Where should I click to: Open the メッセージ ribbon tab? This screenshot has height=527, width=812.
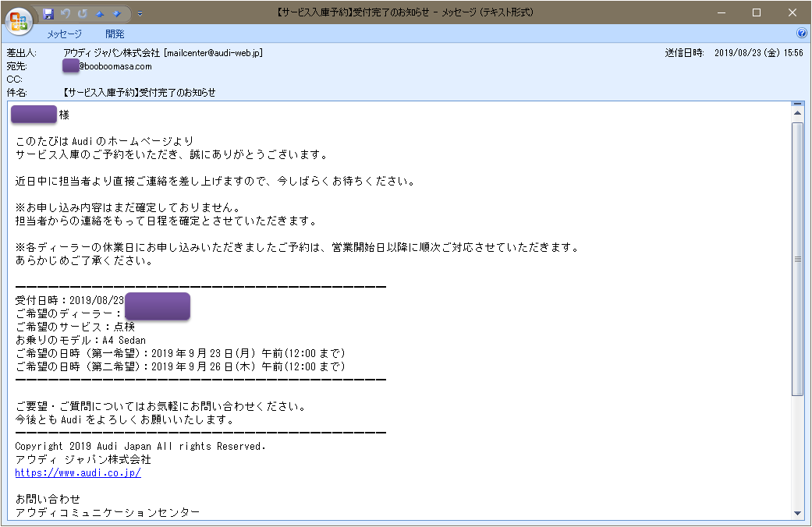pos(64,34)
